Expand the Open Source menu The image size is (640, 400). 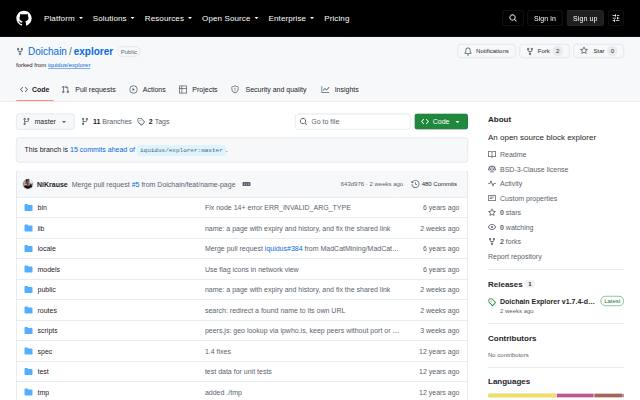230,18
